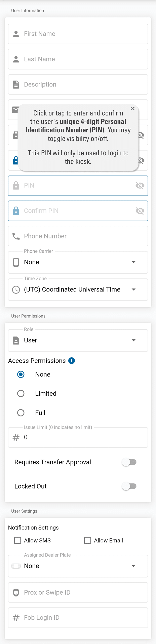Enable the Allow SMS checkbox
The image size is (156, 644).
coord(18,540)
